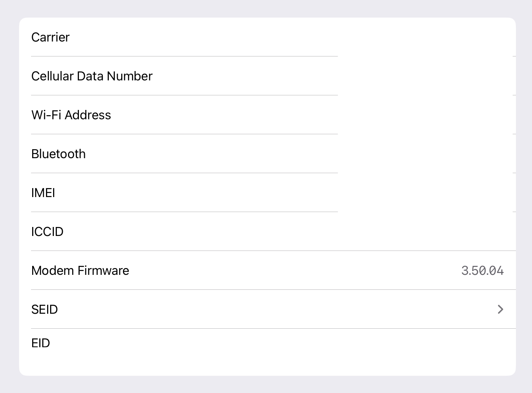Tap the SEID label
This screenshot has width=532, height=393.
coord(44,309)
